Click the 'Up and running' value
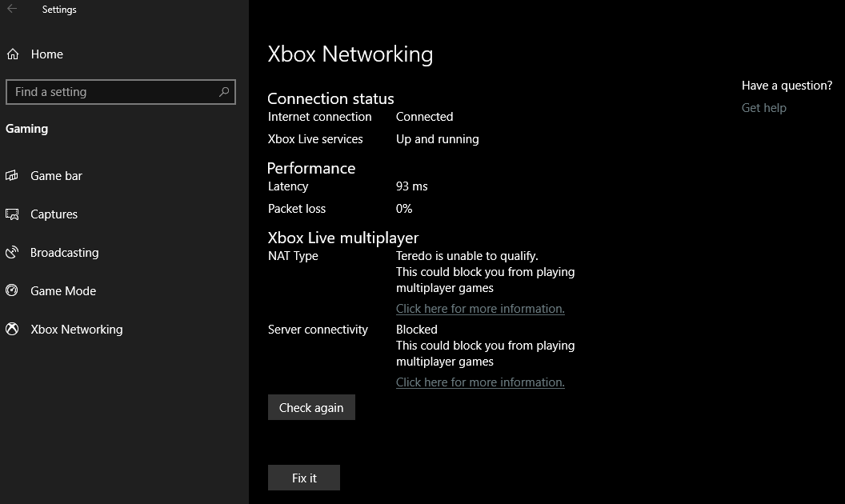The image size is (845, 504). (438, 139)
